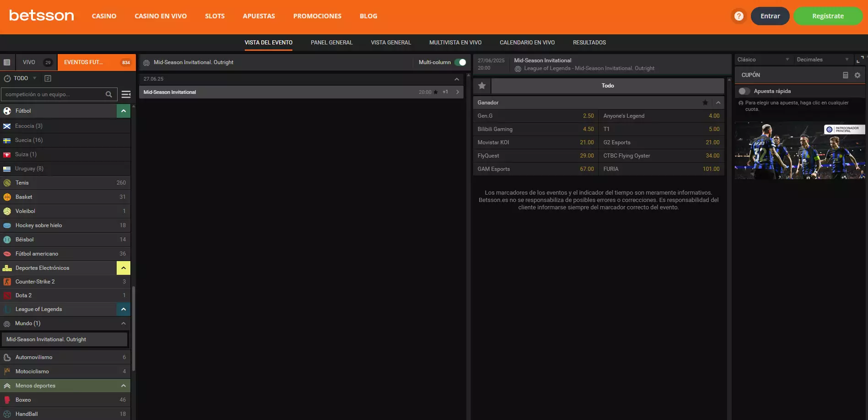Open the Decimales odds format dropdown
Viewport: 868px width, 420px height.
click(x=822, y=60)
